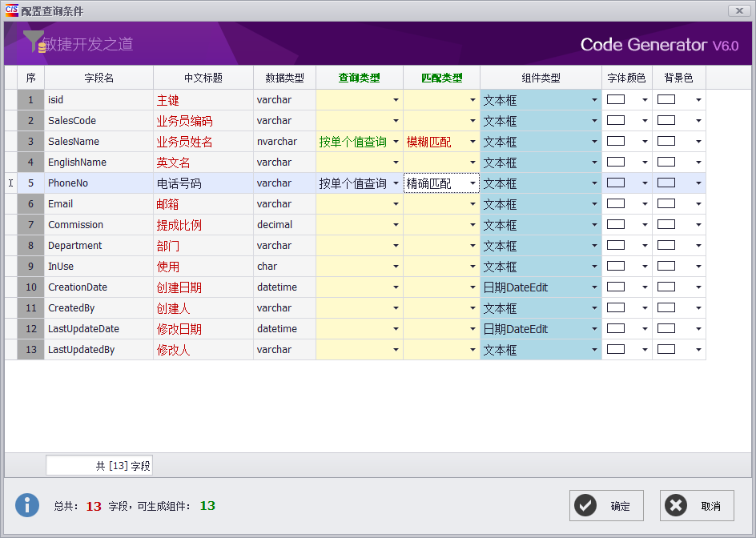Open font color swatch for the Department row
The width and height of the screenshot is (756, 538).
(616, 245)
